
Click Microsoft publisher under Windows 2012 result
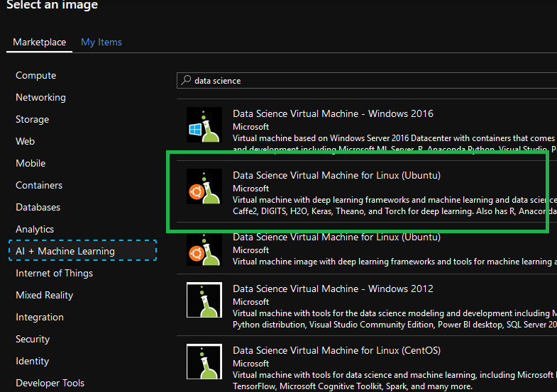pyautogui.click(x=250, y=302)
